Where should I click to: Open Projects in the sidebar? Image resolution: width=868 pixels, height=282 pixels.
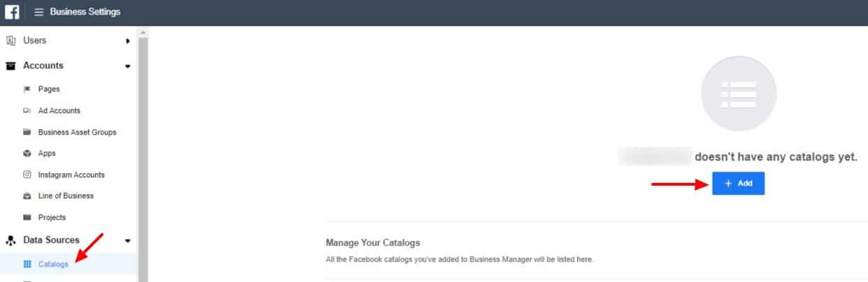click(52, 218)
